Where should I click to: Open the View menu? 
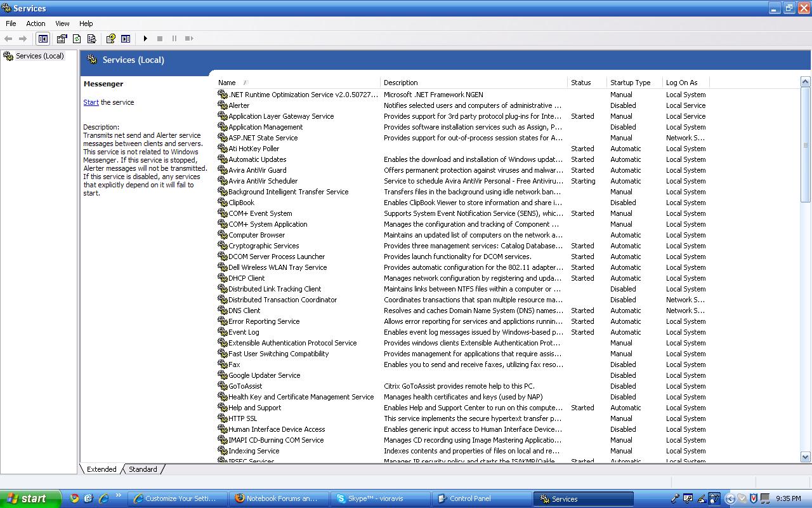(62, 23)
